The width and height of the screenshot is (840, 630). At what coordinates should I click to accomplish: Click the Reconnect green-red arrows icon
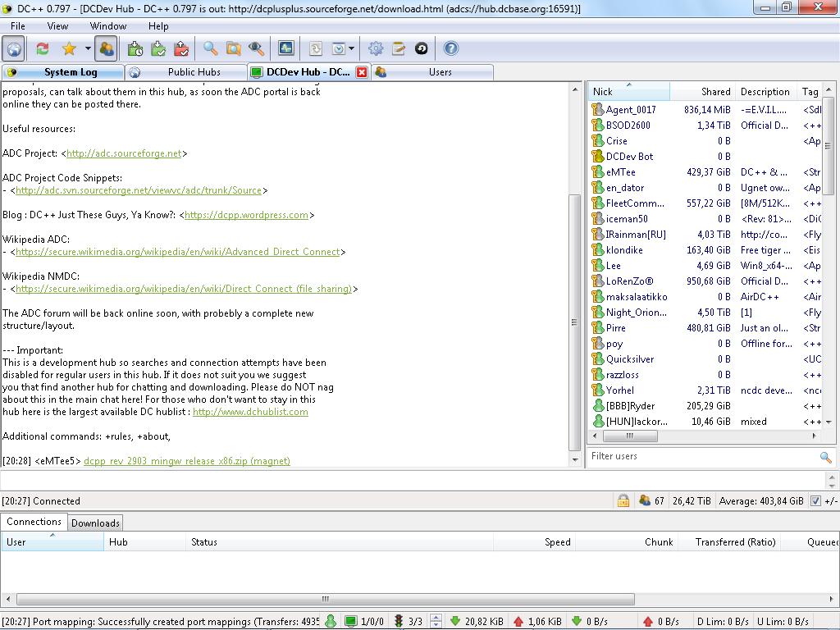[43, 48]
